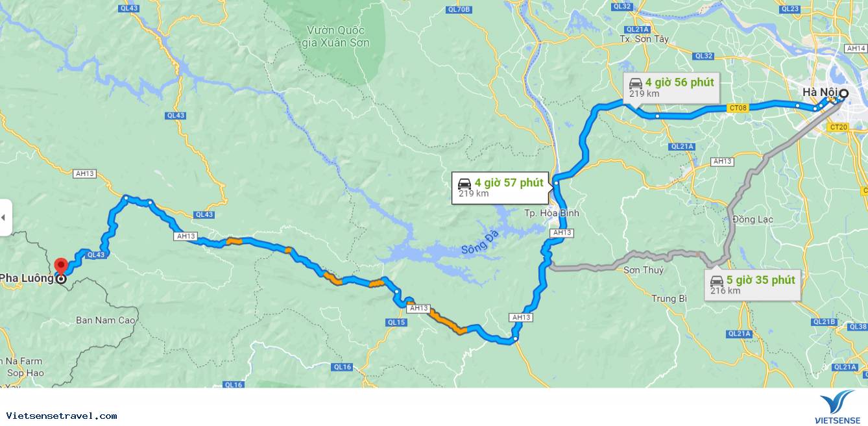Screen dimensions: 868x426
Task: Click the CT08 highway shield
Action: [738, 109]
